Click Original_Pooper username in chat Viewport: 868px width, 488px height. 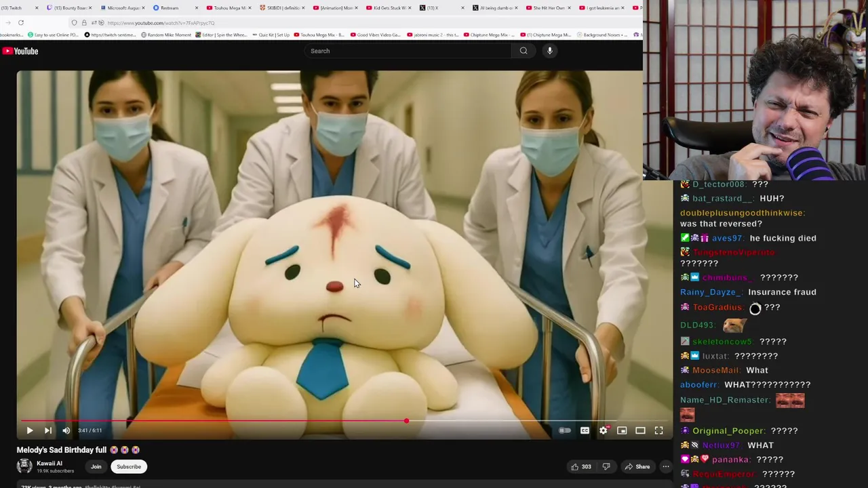pyautogui.click(x=727, y=431)
